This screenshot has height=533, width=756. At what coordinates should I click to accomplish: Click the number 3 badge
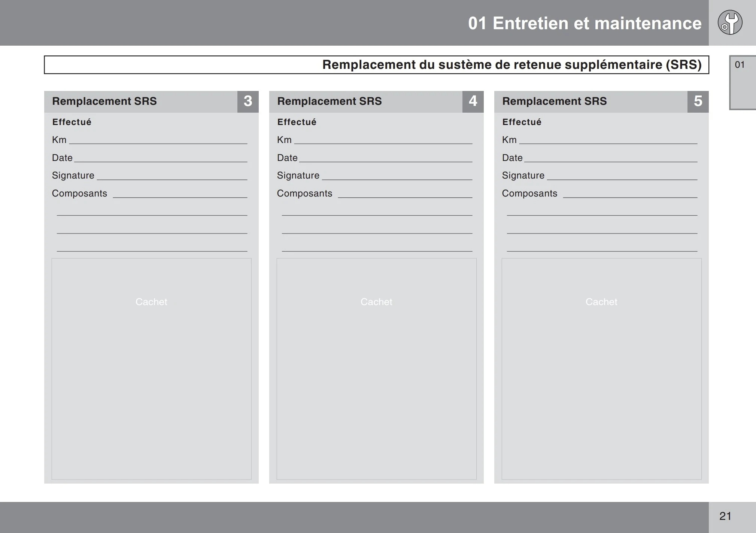(248, 101)
